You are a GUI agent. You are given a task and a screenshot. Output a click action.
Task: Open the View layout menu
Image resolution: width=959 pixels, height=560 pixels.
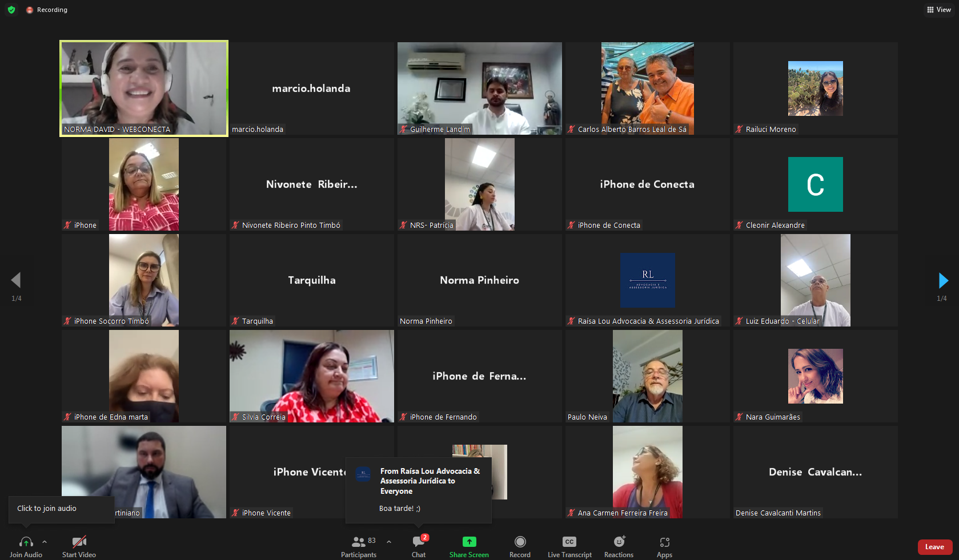[938, 10]
